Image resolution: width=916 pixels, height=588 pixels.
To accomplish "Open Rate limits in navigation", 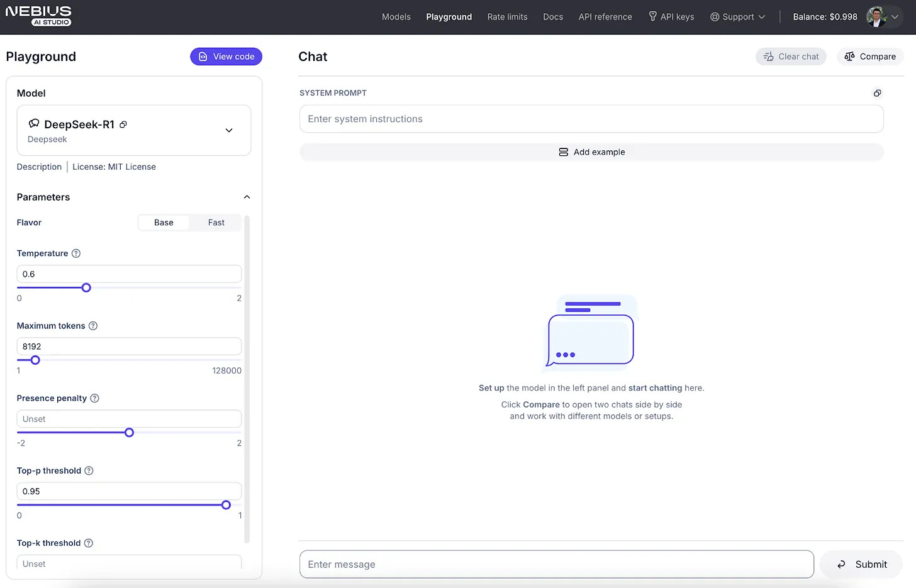I will coord(507,17).
